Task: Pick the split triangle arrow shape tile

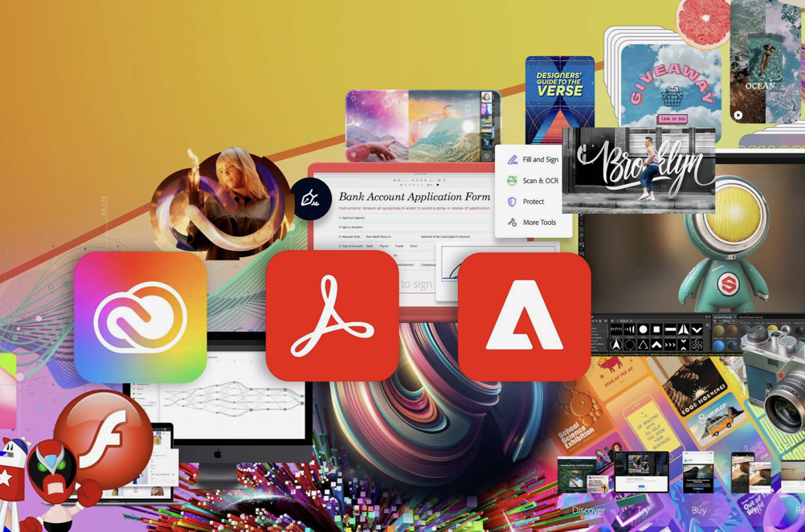Action: (684, 329)
